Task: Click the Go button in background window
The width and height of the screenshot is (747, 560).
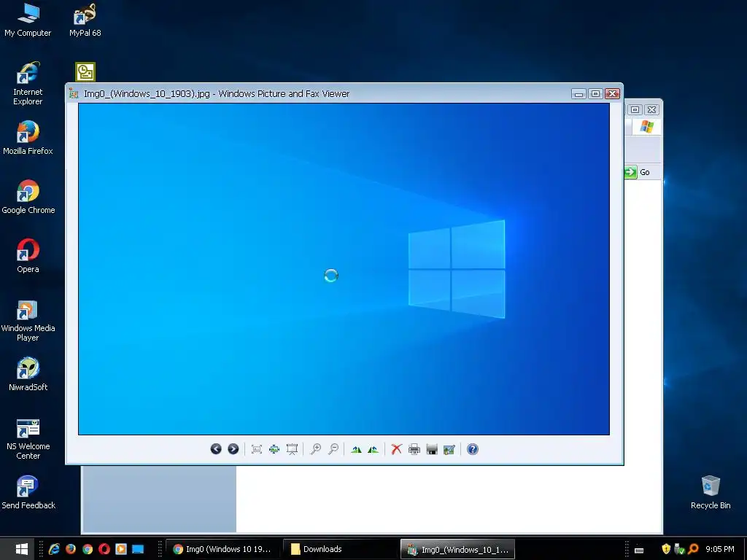Action: point(638,172)
